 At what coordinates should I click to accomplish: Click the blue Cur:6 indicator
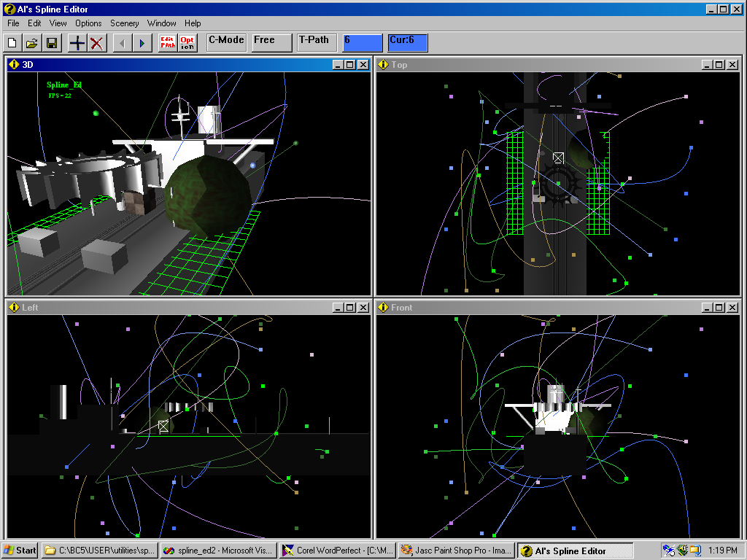click(x=407, y=42)
